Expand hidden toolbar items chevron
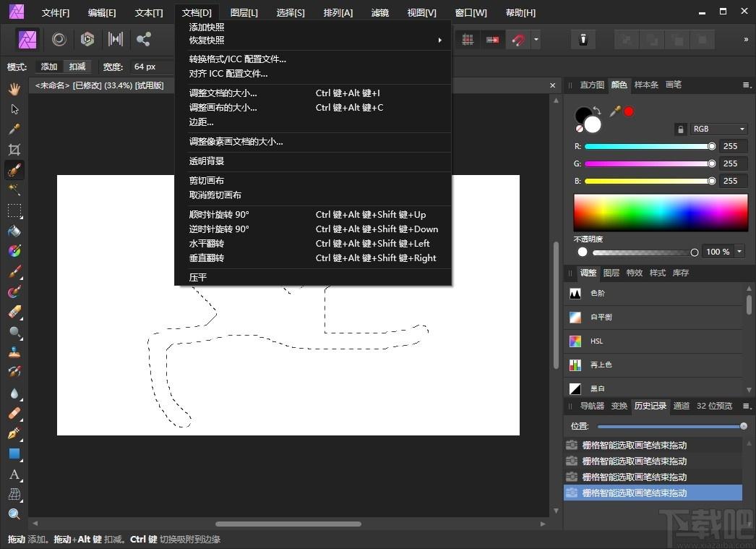 746,40
